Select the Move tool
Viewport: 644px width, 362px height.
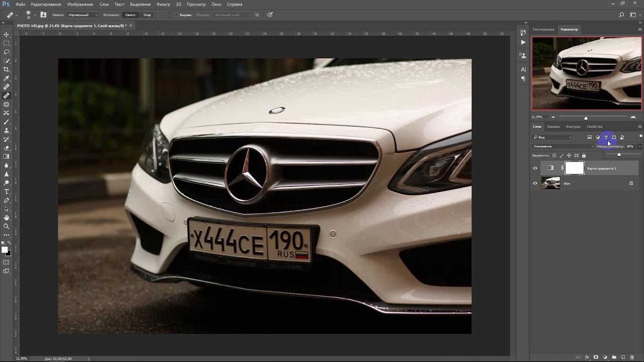(7, 35)
